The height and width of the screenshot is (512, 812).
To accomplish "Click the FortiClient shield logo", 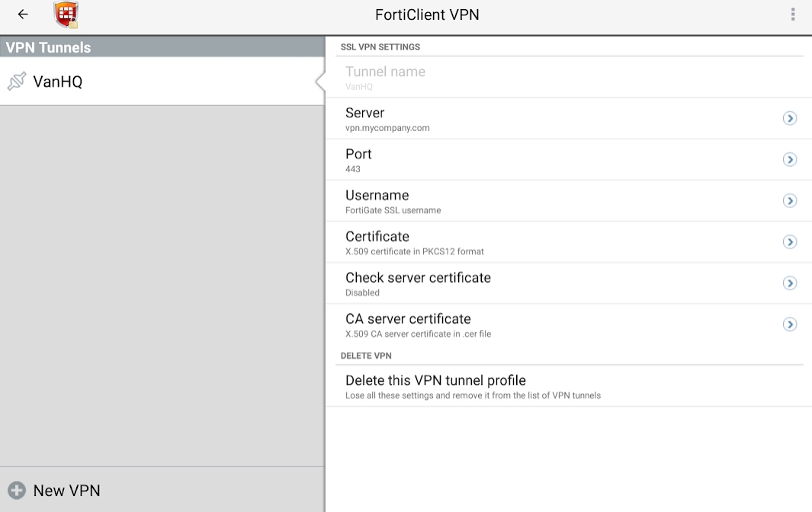I will point(66,14).
